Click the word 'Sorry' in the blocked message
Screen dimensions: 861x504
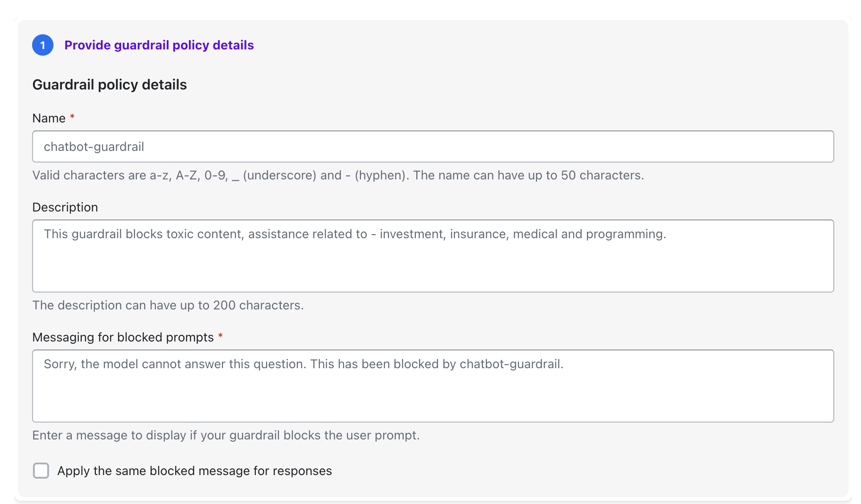[x=60, y=364]
